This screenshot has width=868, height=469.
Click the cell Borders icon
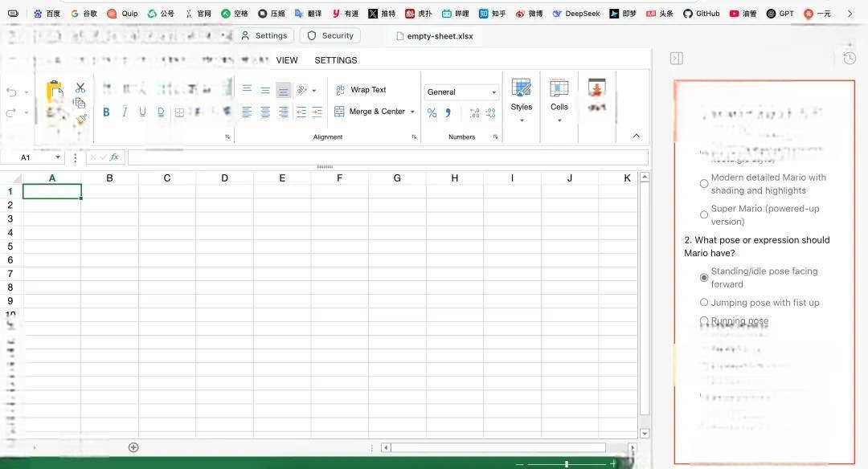179,112
